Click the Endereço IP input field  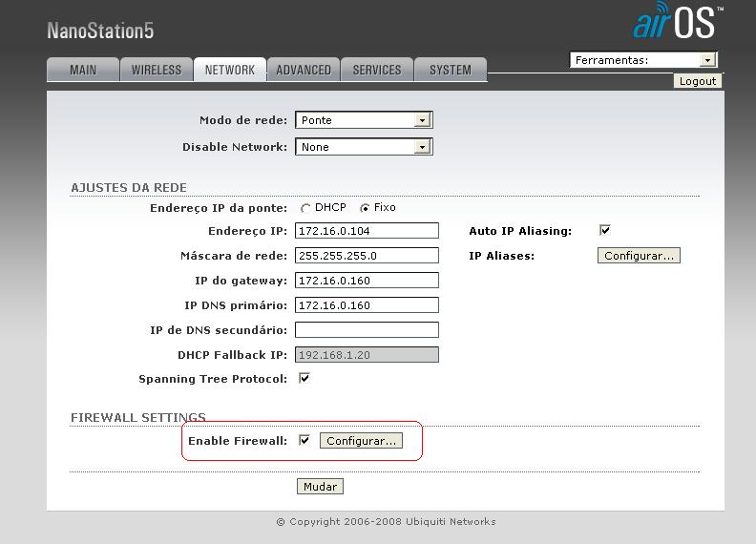pos(367,231)
